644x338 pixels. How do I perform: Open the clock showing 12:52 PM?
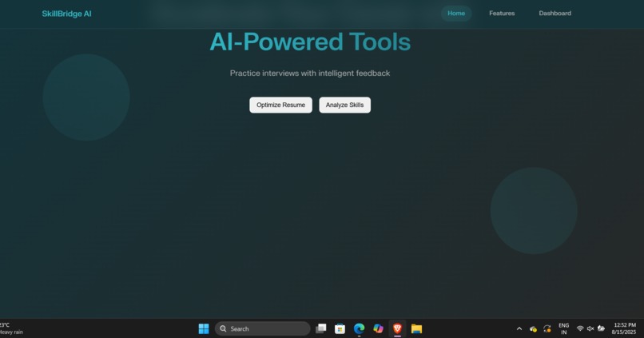[x=624, y=328]
